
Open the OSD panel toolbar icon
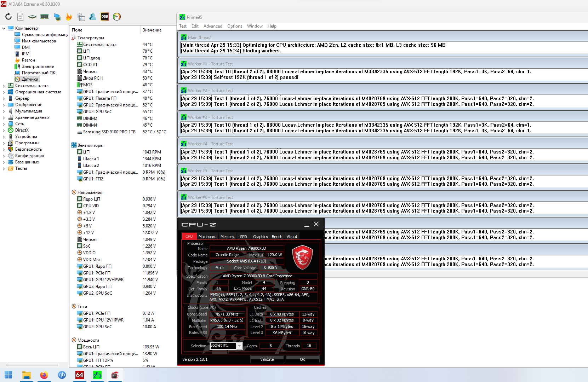pyautogui.click(x=105, y=17)
